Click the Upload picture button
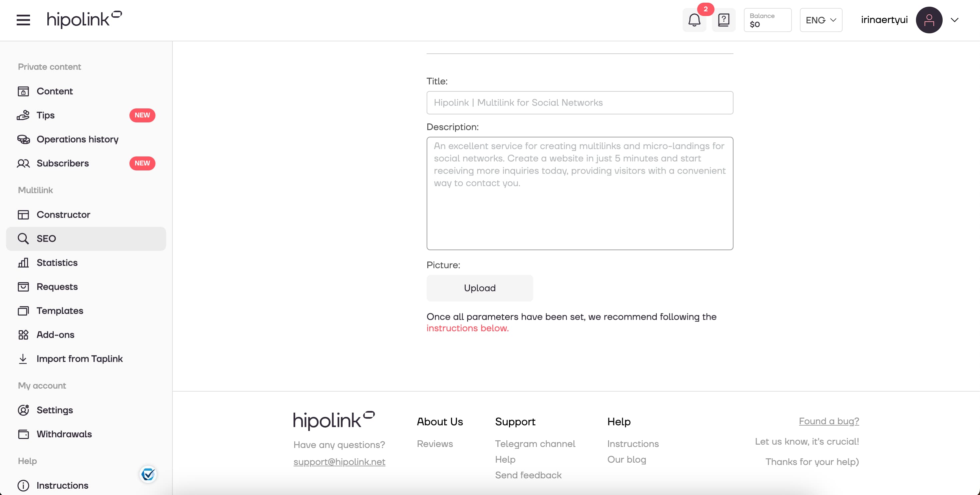 click(480, 288)
